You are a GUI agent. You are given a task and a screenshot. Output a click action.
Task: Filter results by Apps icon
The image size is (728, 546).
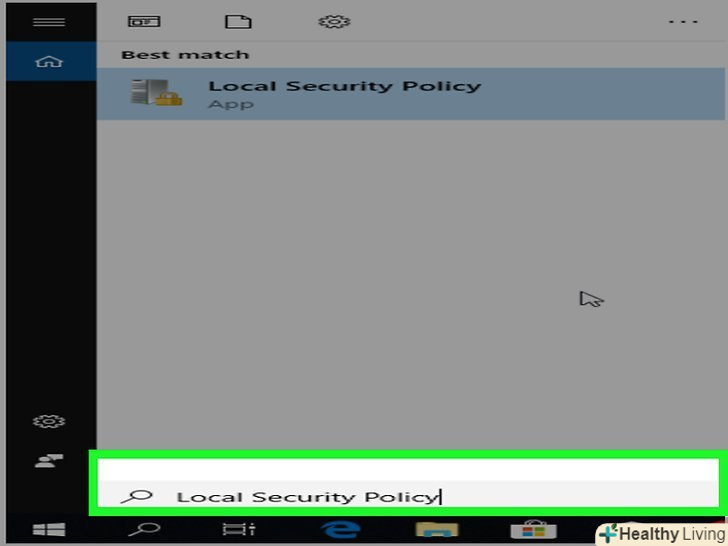[144, 22]
